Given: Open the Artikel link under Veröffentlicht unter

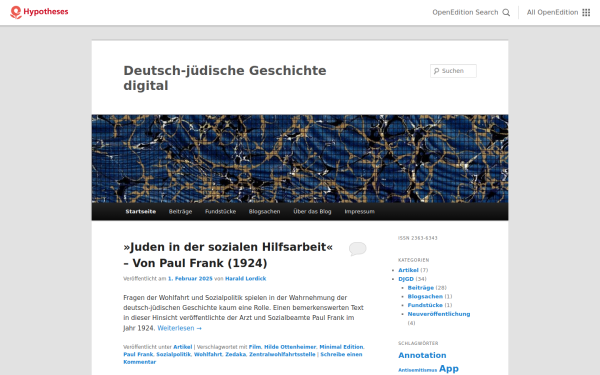Looking at the screenshot, I should pos(183,347).
